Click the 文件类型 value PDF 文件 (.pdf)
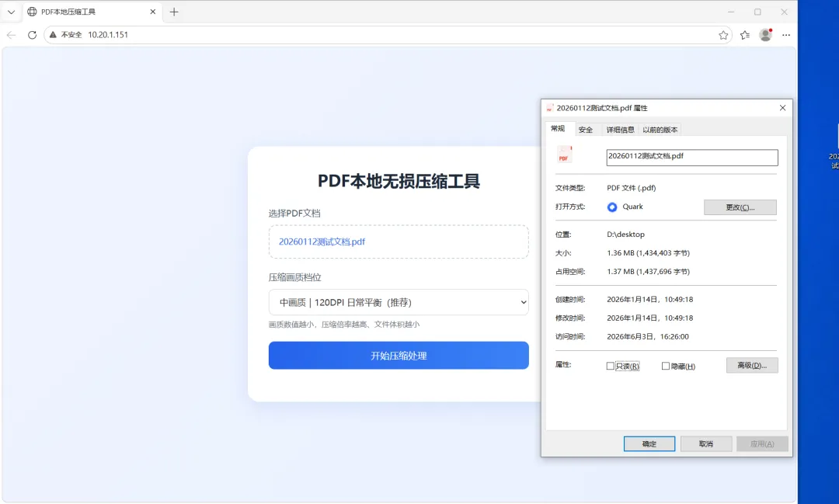 [x=631, y=188]
